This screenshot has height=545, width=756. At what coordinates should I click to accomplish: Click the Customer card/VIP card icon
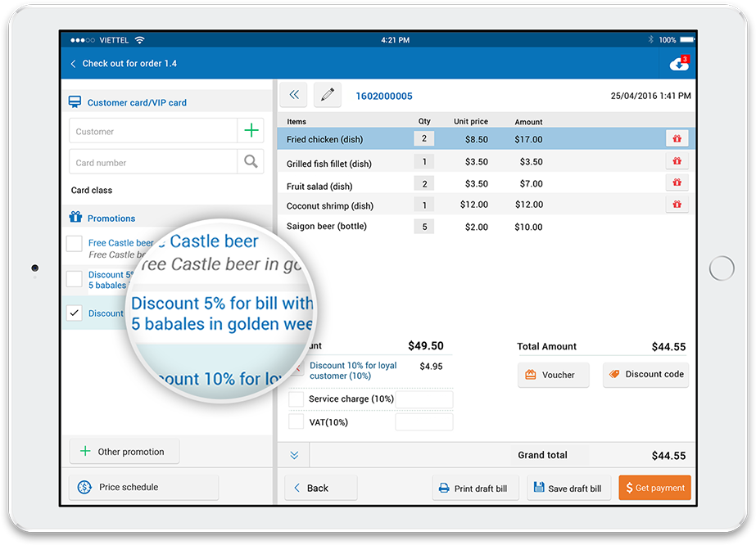(x=75, y=102)
